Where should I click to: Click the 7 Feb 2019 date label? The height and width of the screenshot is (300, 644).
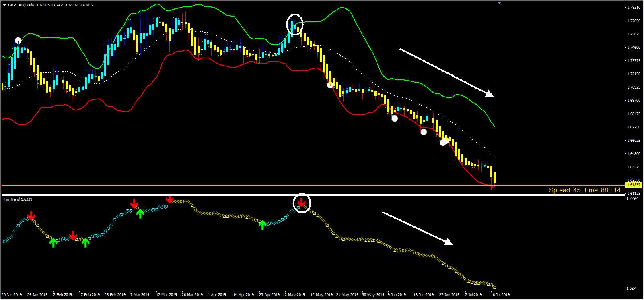(x=63, y=295)
